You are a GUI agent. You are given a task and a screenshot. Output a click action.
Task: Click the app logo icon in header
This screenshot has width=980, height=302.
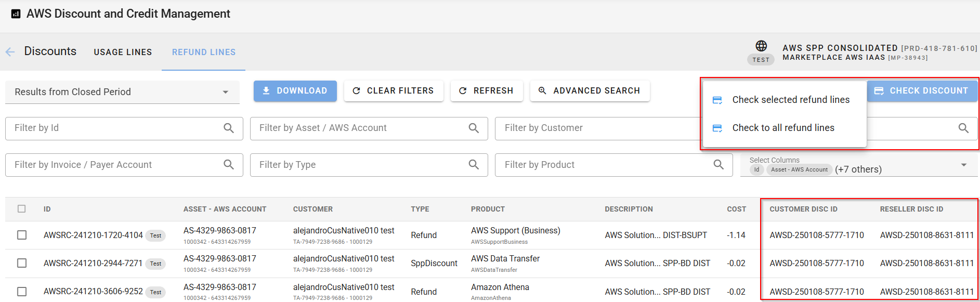tap(16, 14)
